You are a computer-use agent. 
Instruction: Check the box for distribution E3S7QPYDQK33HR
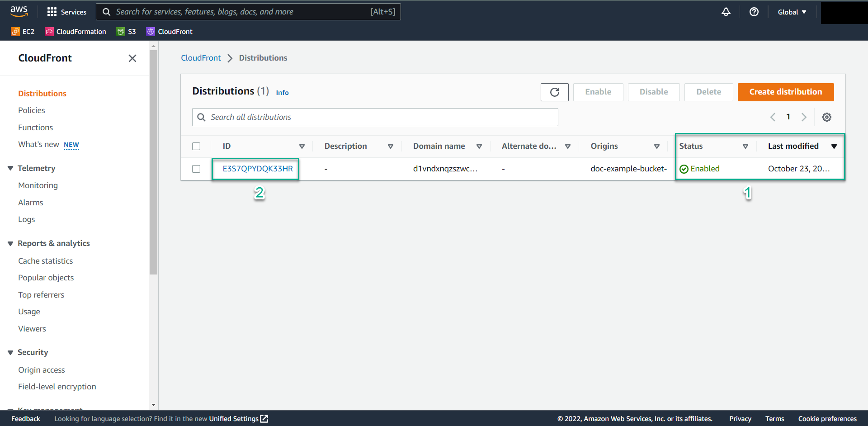(196, 169)
